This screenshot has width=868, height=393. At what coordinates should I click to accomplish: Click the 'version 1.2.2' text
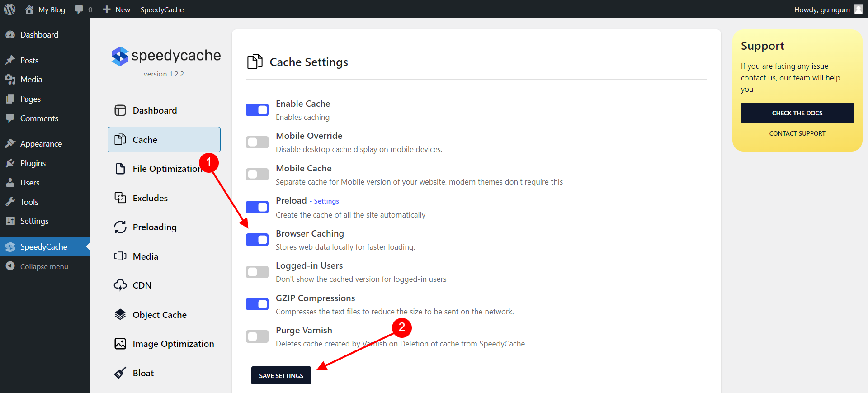pos(164,74)
